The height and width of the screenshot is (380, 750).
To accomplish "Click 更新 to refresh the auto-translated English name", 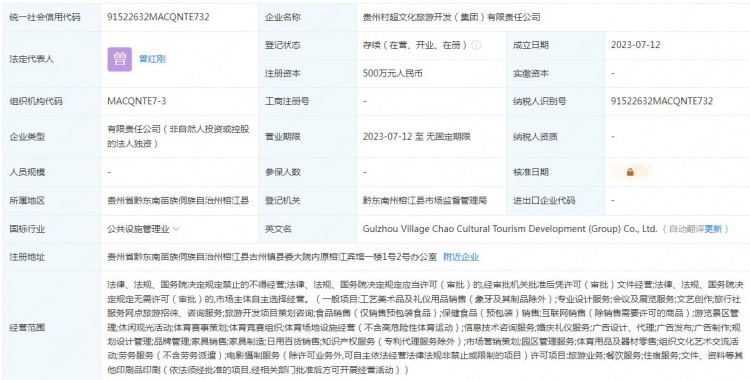I will pyautogui.click(x=713, y=229).
